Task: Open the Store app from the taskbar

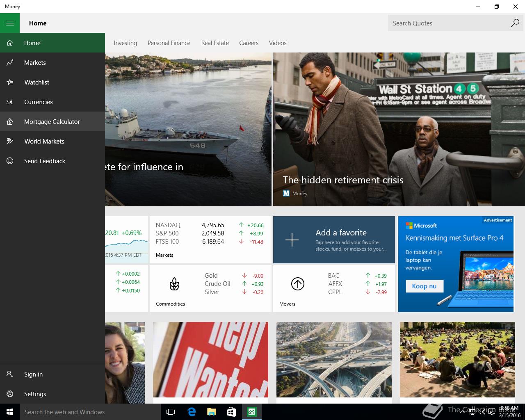Action: point(231,412)
